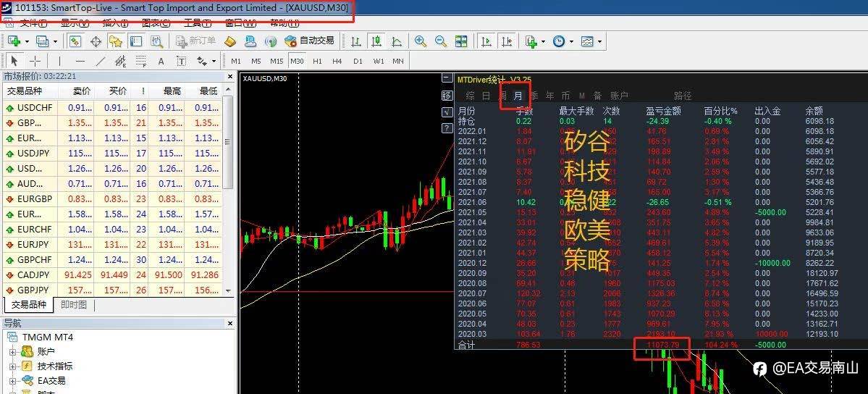
Task: Switch to the 即时图 tab
Action: tap(74, 305)
